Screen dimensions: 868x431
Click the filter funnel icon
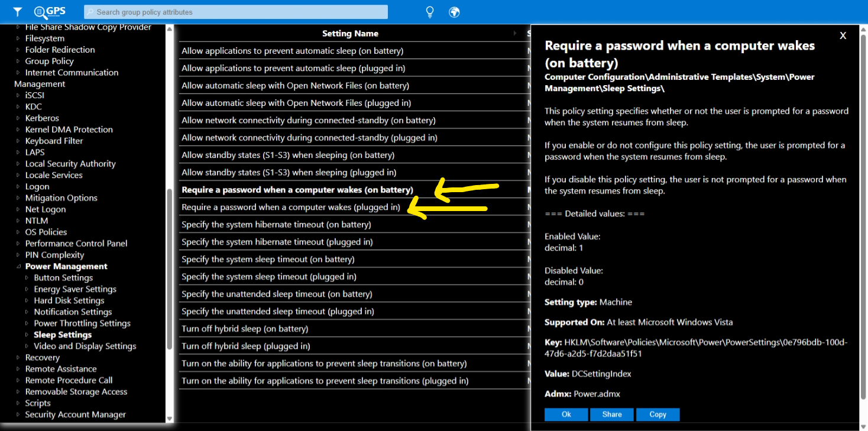[x=18, y=12]
